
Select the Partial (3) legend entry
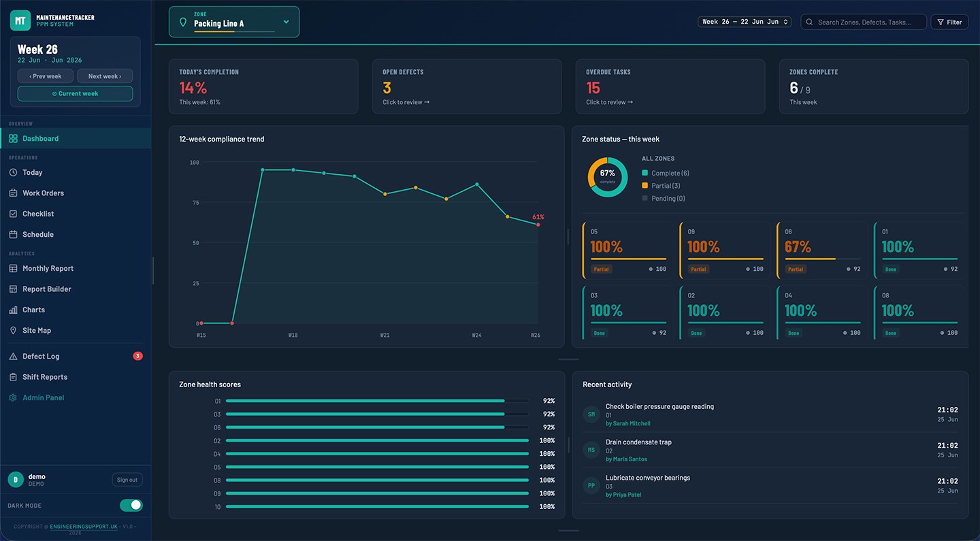661,186
